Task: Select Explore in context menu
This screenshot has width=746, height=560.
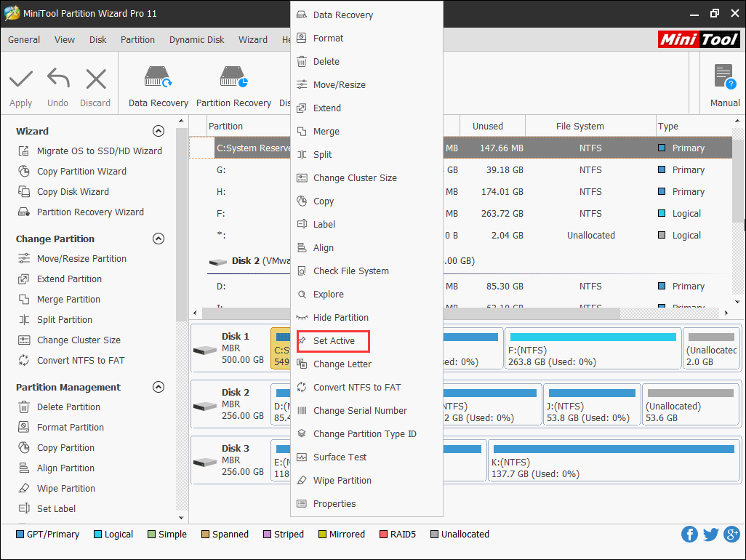Action: click(x=366, y=294)
